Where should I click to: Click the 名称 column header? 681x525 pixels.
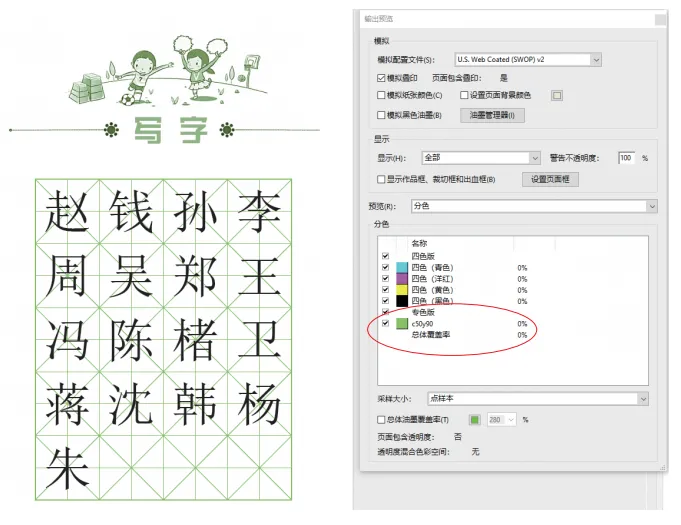tap(419, 244)
